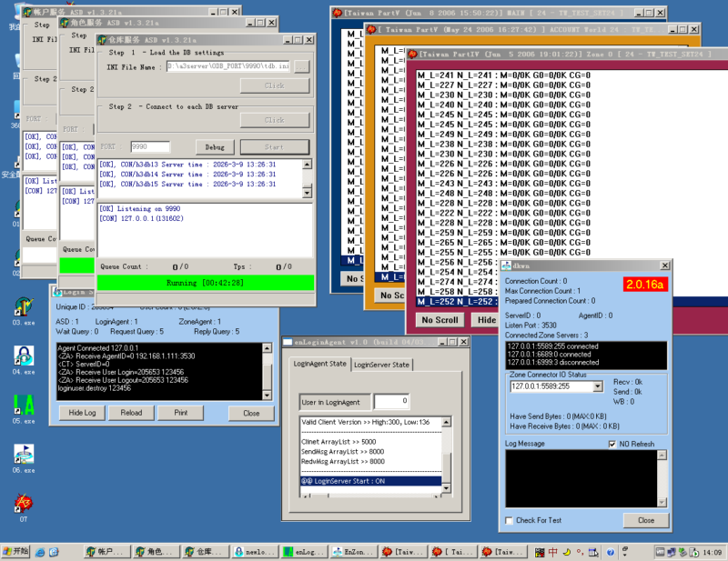This screenshot has width=728, height=561.
Task: Click the Debug button in ASB window
Action: (x=214, y=146)
